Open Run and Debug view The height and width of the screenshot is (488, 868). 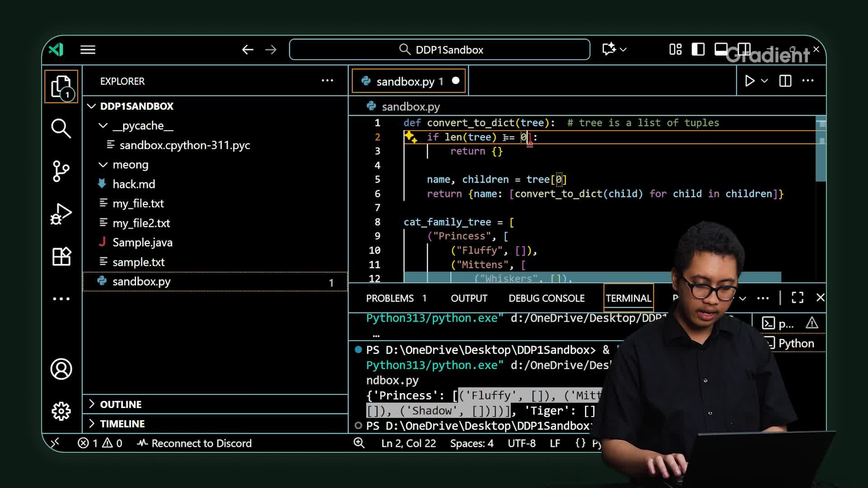61,214
